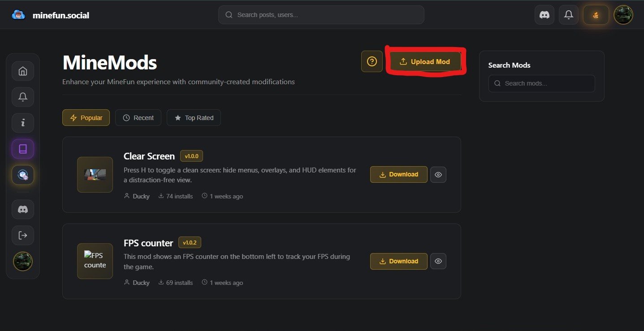Preview FPS counter mod with eye icon
Image resolution: width=644 pixels, height=331 pixels.
click(438, 261)
